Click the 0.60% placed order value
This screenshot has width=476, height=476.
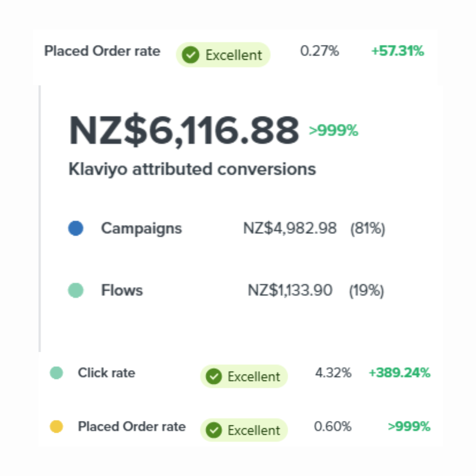pyautogui.click(x=332, y=427)
